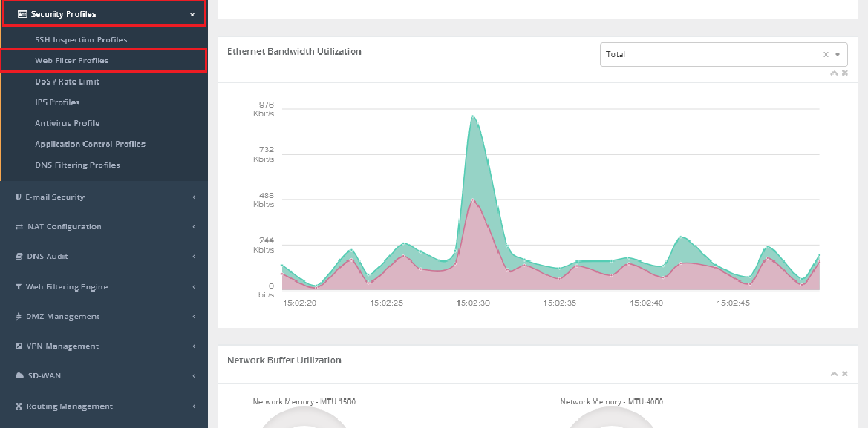Click the VPN Management icon
The width and height of the screenshot is (868, 428).
19,346
